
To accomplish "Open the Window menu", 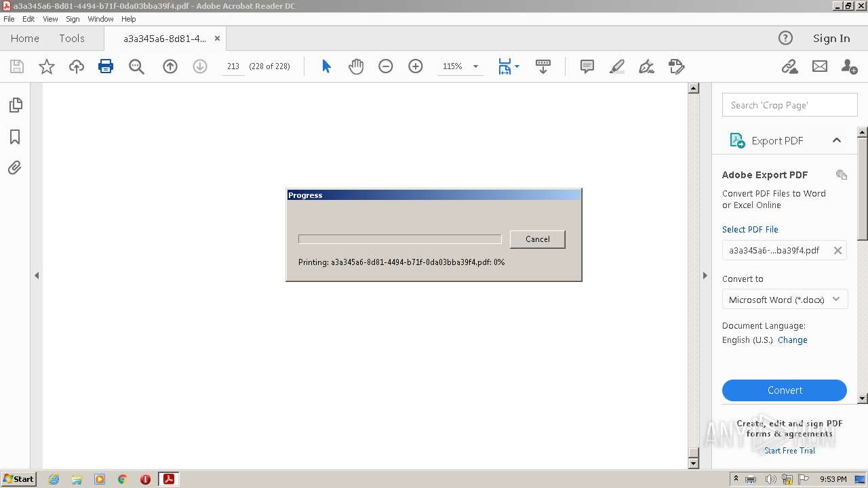I will click(x=100, y=19).
